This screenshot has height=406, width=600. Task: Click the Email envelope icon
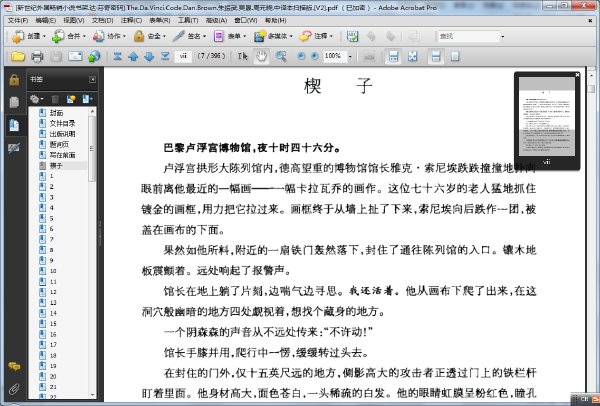(75, 57)
